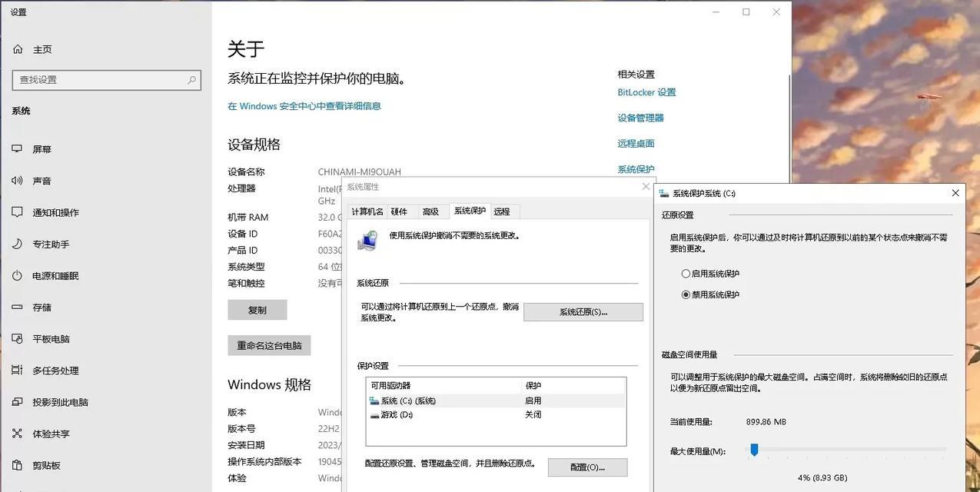Viewport: 980px width, 492px height.
Task: Click the 4% (8.93 GB) max usage value
Action: coord(822,477)
